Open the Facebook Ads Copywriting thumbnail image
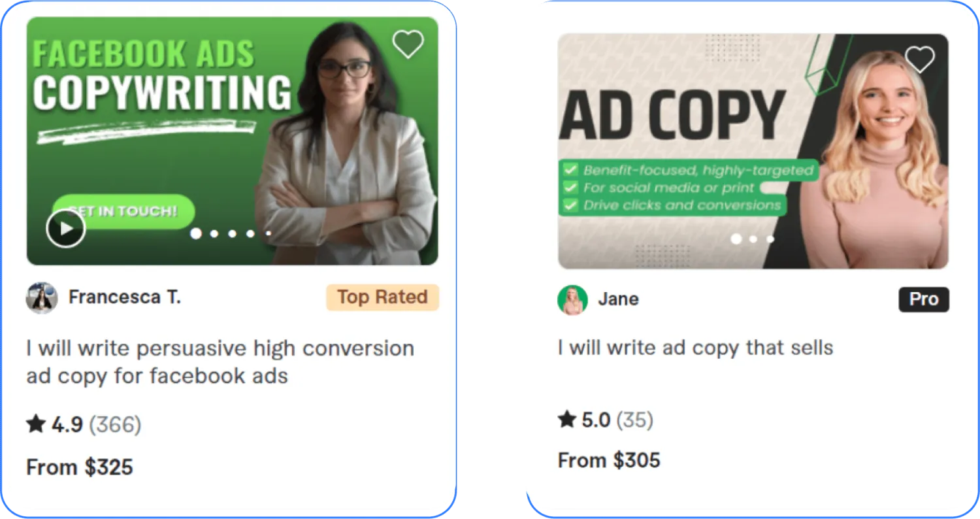Screen dimensions: 980x519 click(232, 141)
